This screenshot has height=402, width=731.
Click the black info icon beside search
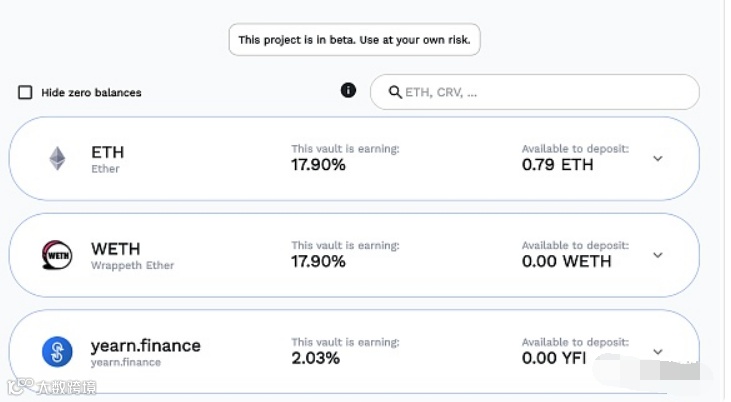pos(348,91)
